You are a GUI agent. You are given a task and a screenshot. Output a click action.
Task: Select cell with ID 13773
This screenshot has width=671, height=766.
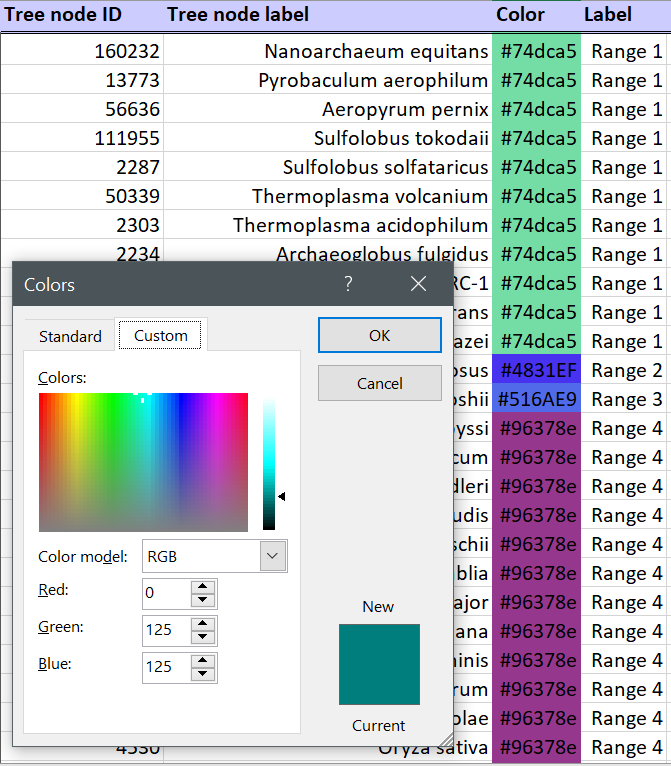tap(82, 80)
